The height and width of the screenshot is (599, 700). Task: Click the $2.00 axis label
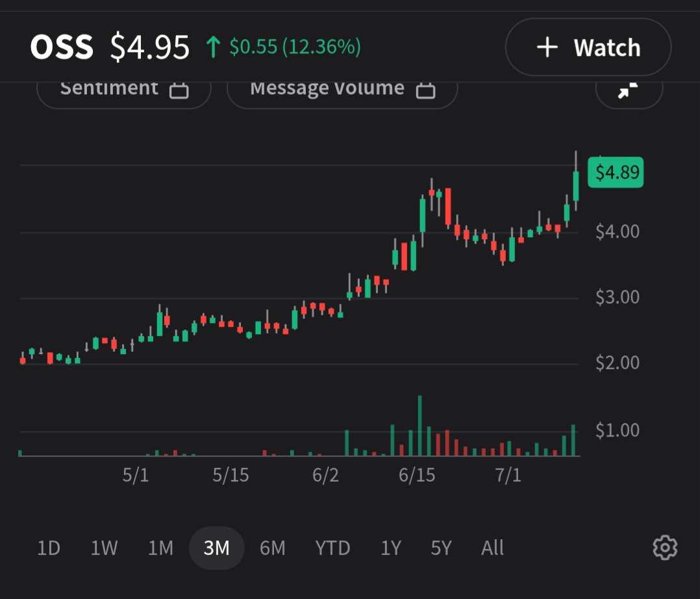(618, 363)
